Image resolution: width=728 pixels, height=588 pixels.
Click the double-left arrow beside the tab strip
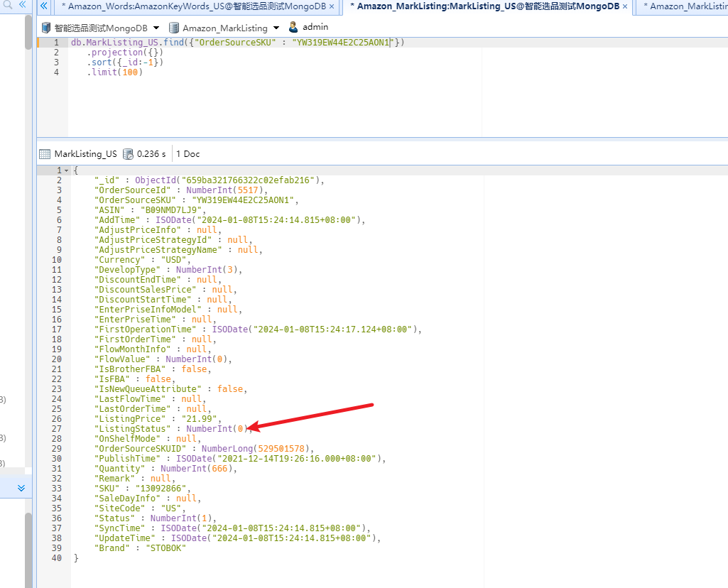coord(43,6)
